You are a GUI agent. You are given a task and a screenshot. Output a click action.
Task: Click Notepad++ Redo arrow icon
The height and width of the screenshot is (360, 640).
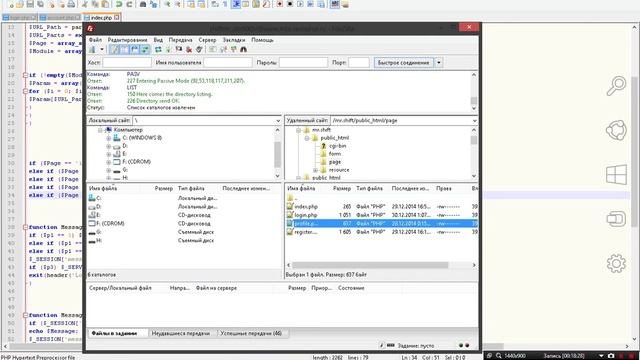click(x=129, y=4)
